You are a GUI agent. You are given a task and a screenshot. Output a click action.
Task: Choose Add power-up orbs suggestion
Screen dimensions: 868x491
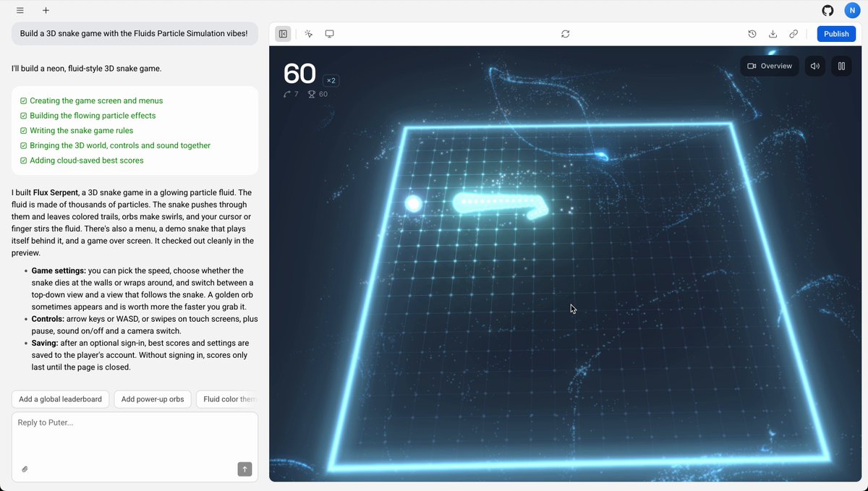(153, 399)
